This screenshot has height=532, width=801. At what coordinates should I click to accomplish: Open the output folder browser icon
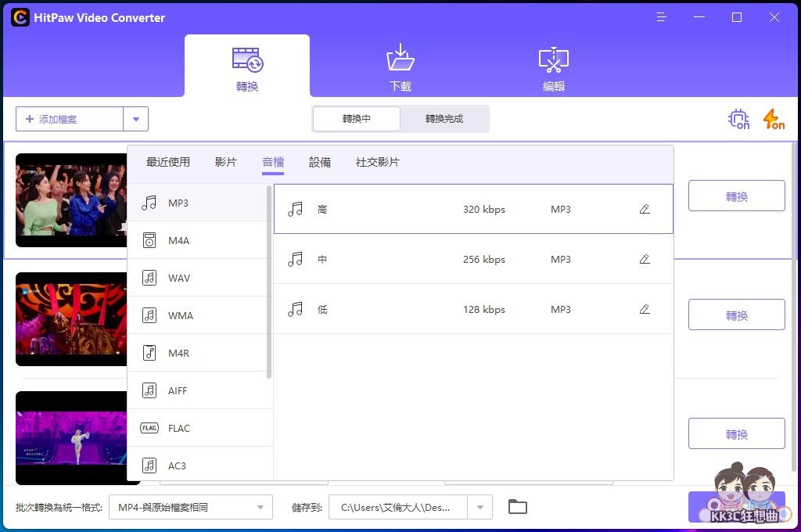point(517,507)
